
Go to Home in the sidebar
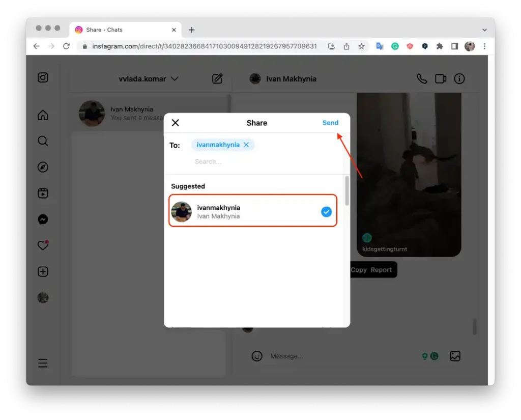(43, 115)
